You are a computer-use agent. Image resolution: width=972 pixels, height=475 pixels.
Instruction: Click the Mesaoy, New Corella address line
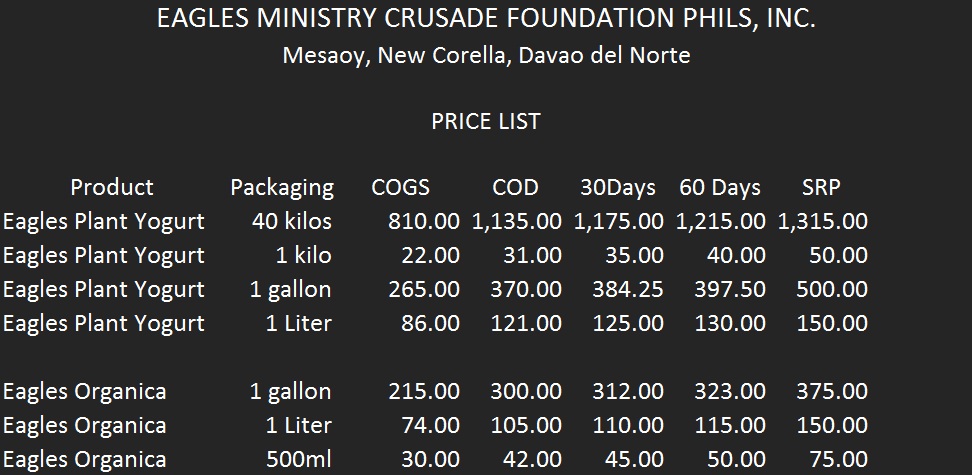click(486, 55)
